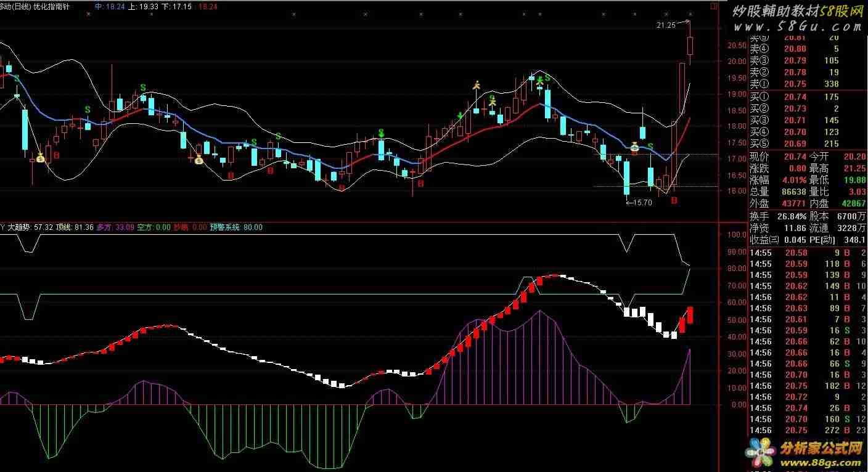
Task: Click the 下: 17.15 lower band value
Action: tap(176, 6)
